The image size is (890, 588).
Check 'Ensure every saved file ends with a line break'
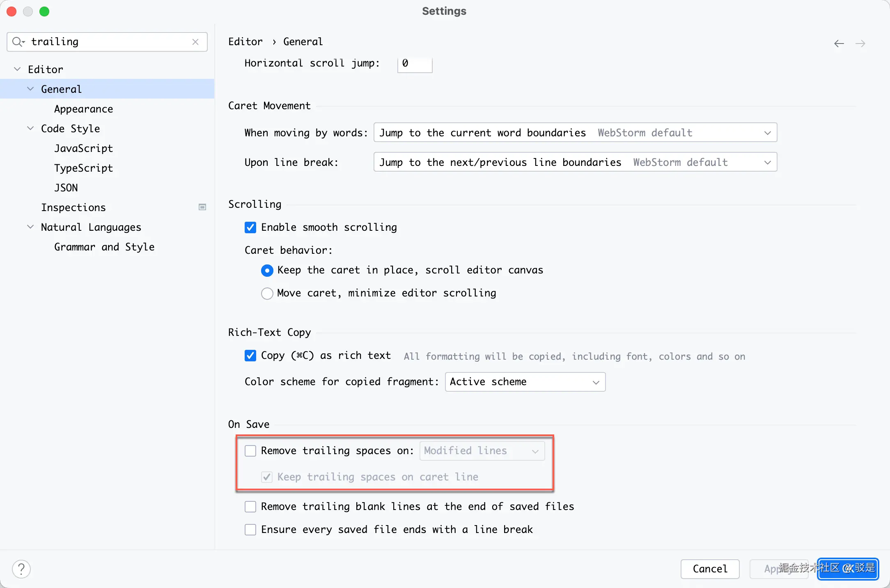tap(250, 530)
